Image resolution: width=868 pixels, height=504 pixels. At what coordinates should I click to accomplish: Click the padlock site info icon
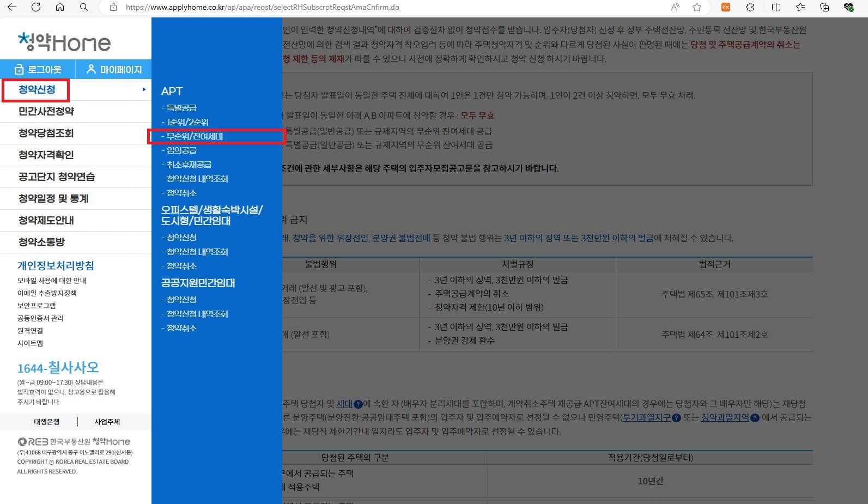113,7
